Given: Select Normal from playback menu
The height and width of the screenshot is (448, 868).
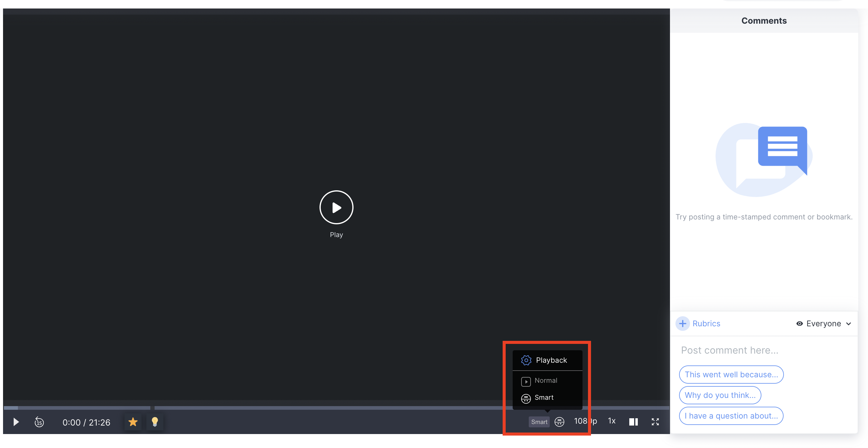Looking at the screenshot, I should pyautogui.click(x=546, y=380).
